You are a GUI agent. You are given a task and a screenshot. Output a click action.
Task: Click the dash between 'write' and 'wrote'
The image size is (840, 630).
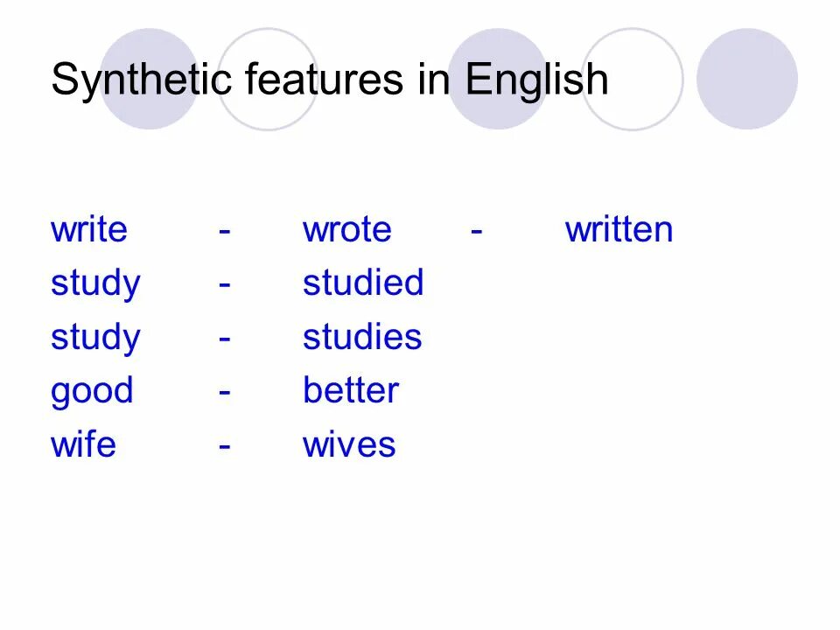tap(225, 231)
